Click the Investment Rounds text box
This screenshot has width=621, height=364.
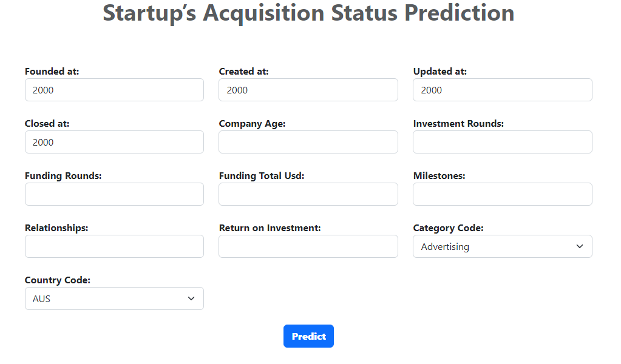tap(503, 142)
